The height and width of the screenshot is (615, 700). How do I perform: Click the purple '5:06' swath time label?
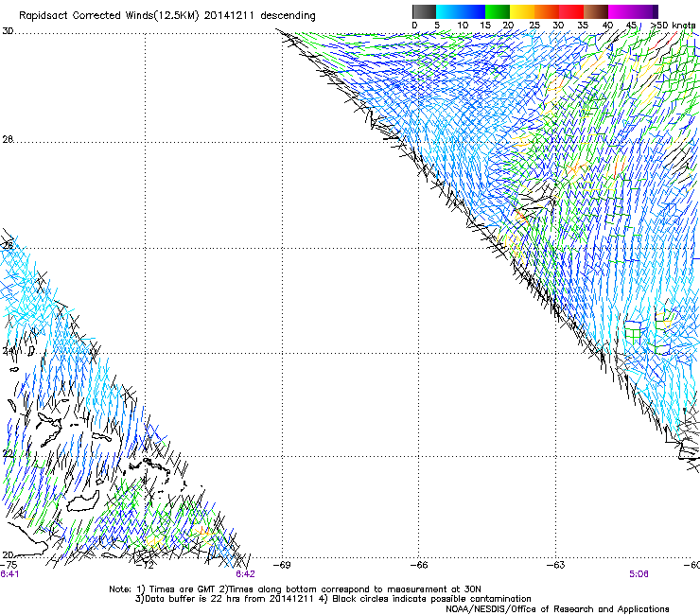tap(639, 574)
